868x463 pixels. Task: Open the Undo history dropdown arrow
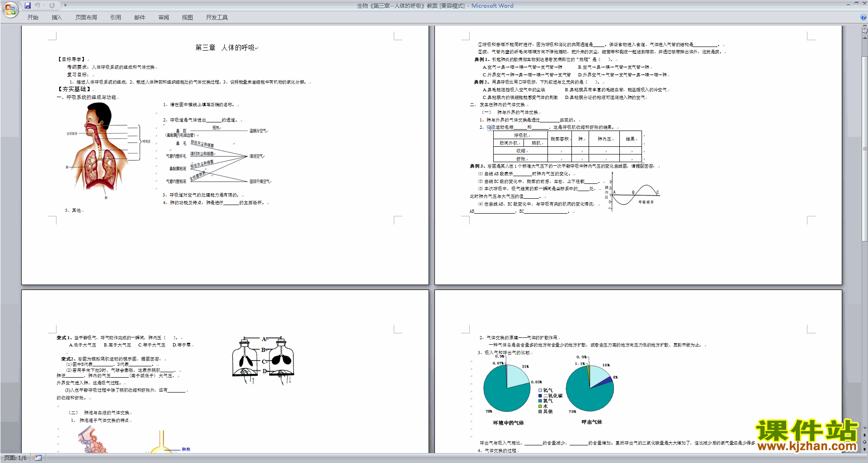[x=44, y=5]
